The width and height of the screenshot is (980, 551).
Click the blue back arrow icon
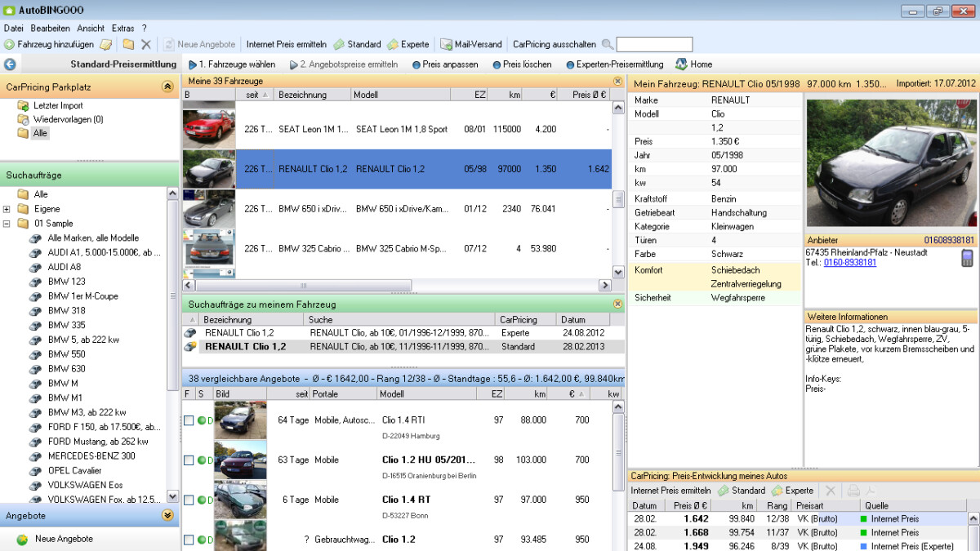(x=10, y=64)
